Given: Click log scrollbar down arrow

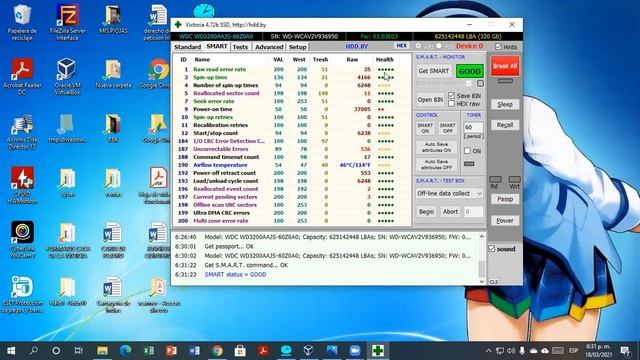Looking at the screenshot, I should coord(482,281).
